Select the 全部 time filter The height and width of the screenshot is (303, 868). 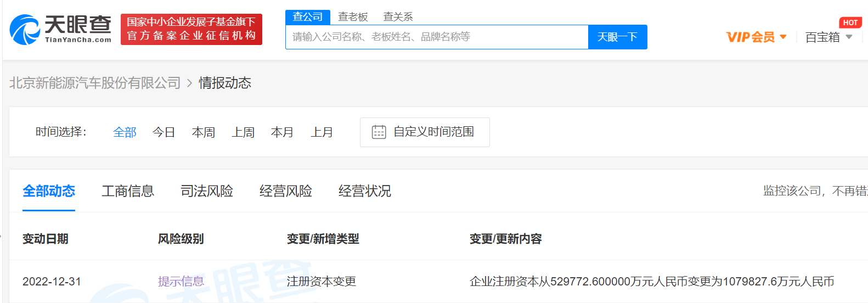[x=125, y=132]
